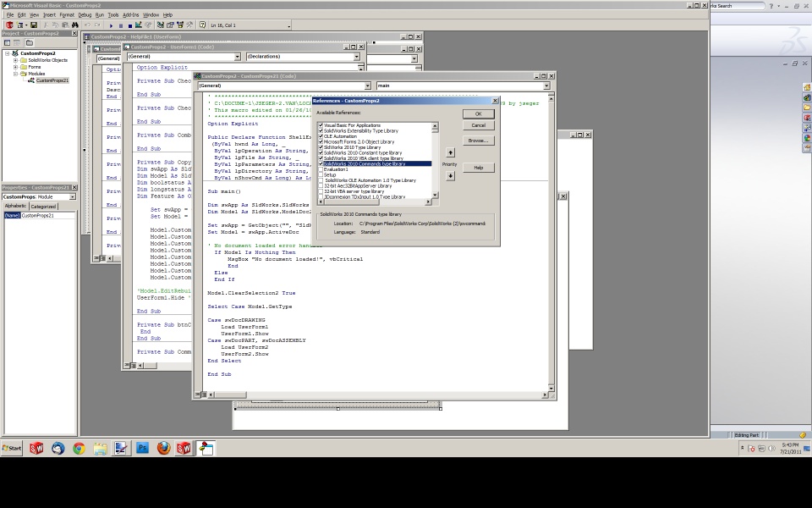Open the File menu
The image size is (812, 508).
[10, 15]
